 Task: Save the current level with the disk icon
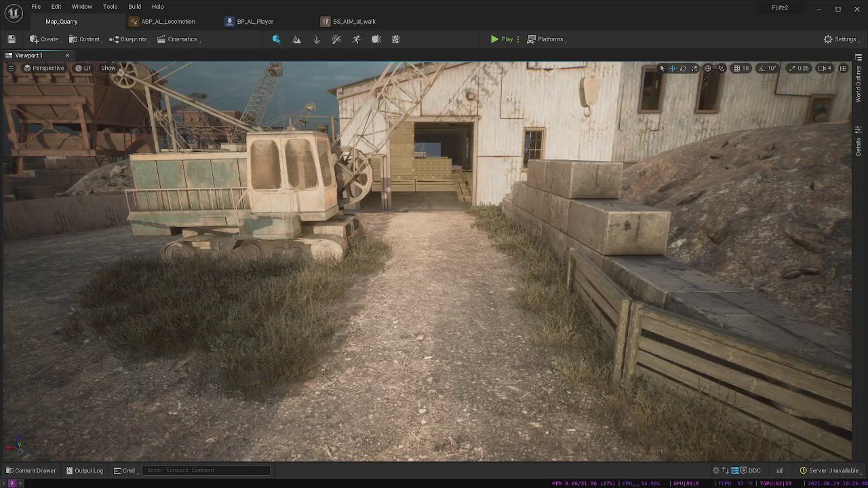coord(12,39)
